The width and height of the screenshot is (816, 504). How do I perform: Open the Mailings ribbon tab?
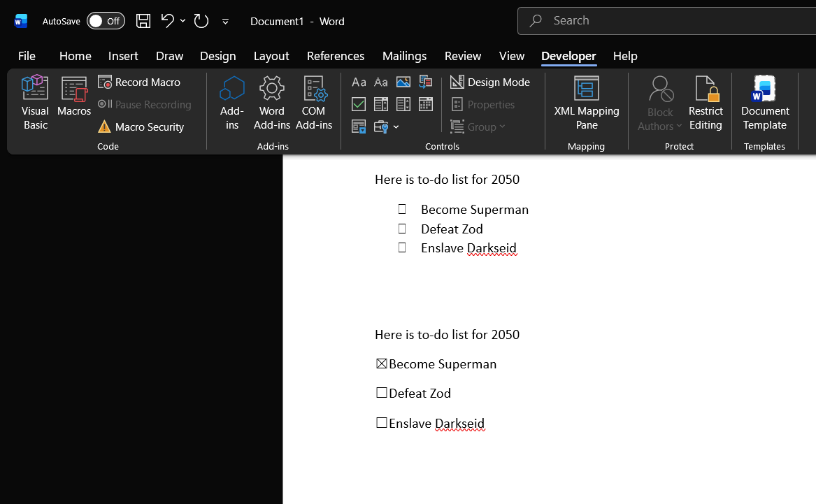click(x=404, y=56)
